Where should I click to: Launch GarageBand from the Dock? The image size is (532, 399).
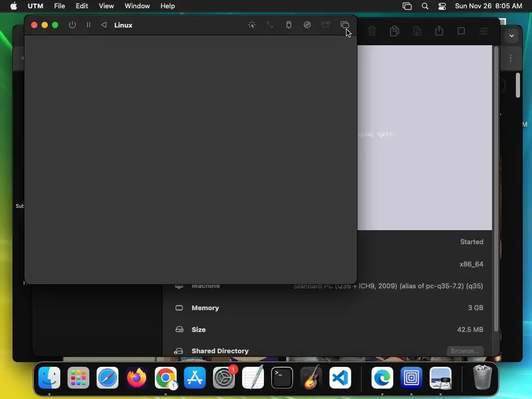point(311,378)
